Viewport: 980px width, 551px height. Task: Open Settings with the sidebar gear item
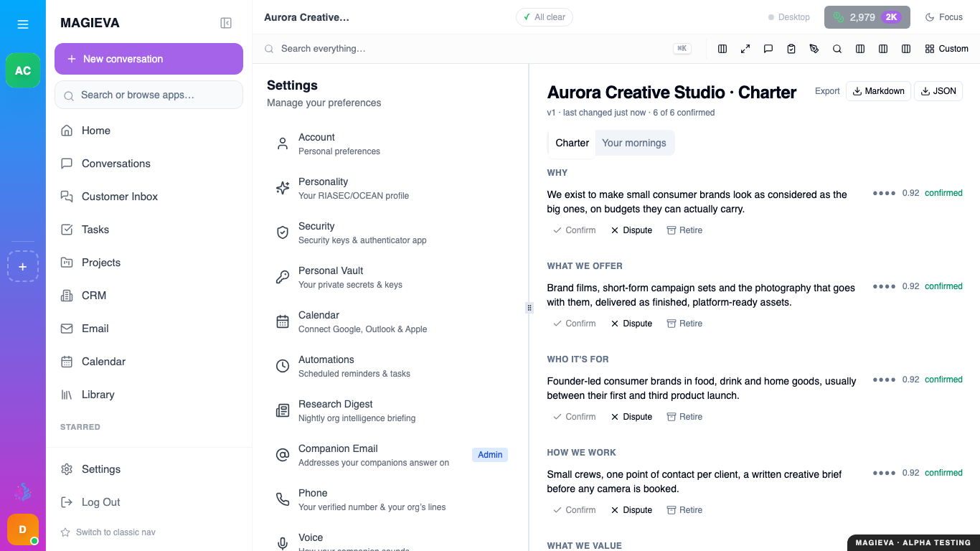149,469
